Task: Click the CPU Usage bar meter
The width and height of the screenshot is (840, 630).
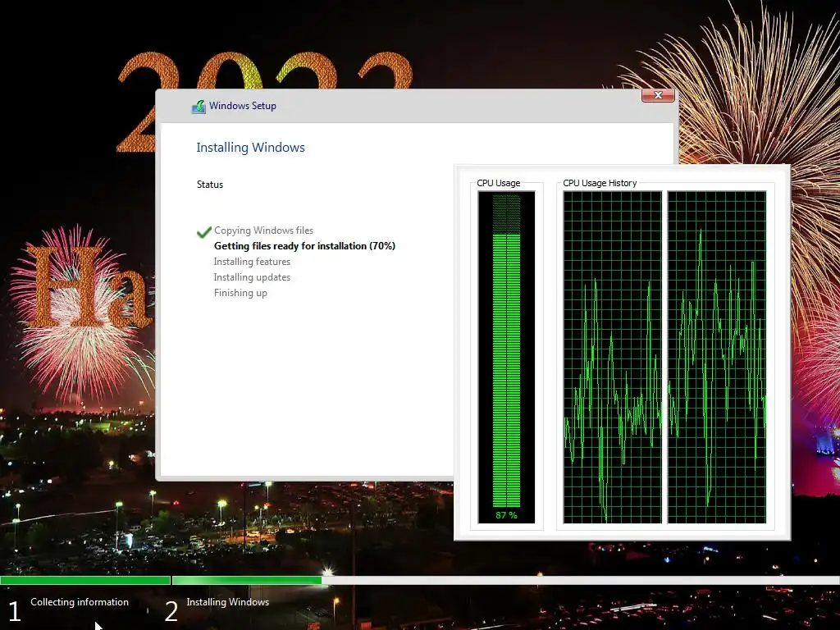Action: tap(506, 357)
